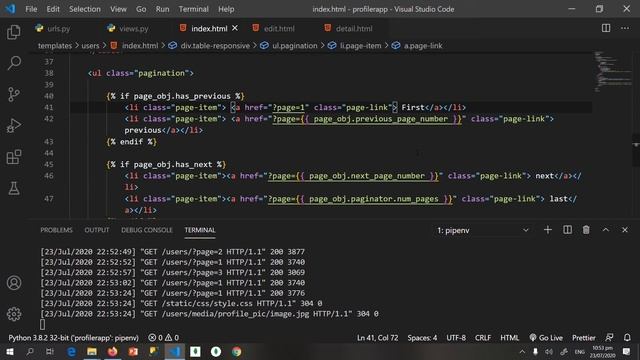
Task: Open the PROBLEMS panel tab
Action: [x=56, y=230]
